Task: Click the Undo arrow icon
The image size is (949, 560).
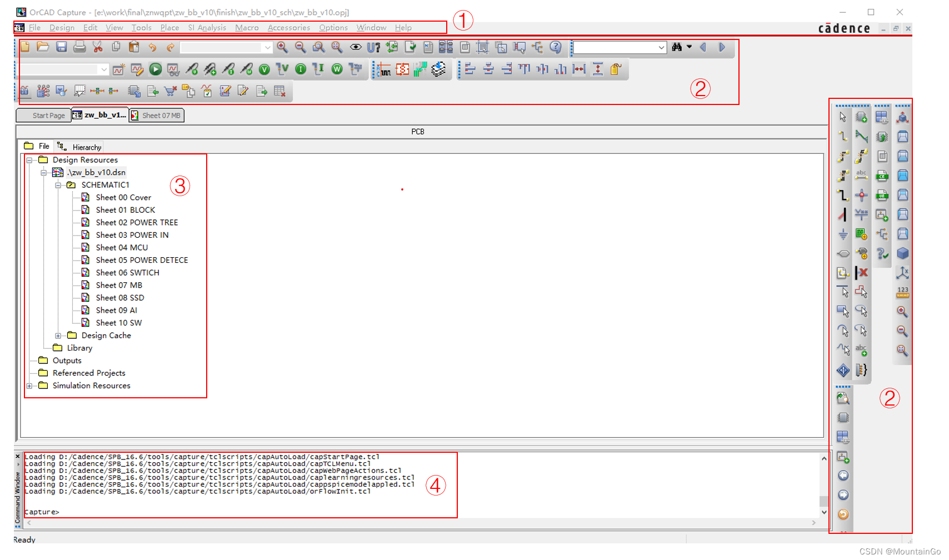Action: tap(152, 47)
